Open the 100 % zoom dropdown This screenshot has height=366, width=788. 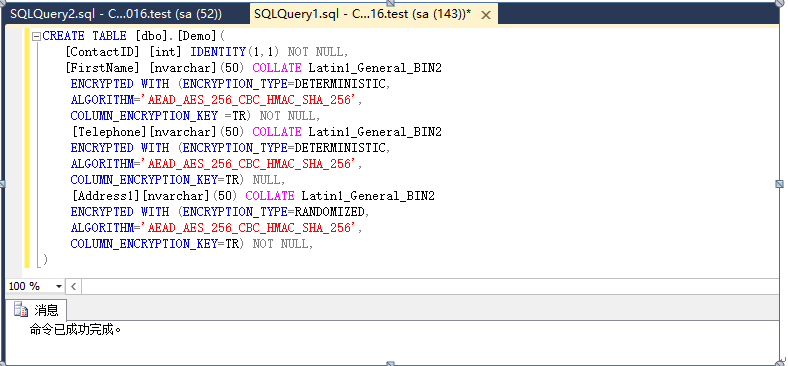click(59, 287)
